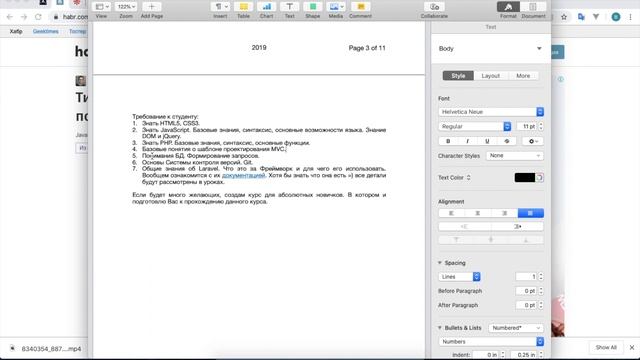
Task: Switch to the More tab
Action: coord(523,76)
